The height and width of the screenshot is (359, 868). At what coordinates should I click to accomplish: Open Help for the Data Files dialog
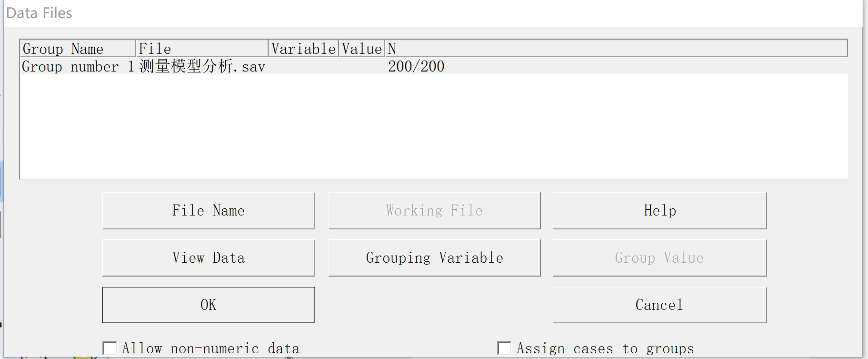pos(659,210)
